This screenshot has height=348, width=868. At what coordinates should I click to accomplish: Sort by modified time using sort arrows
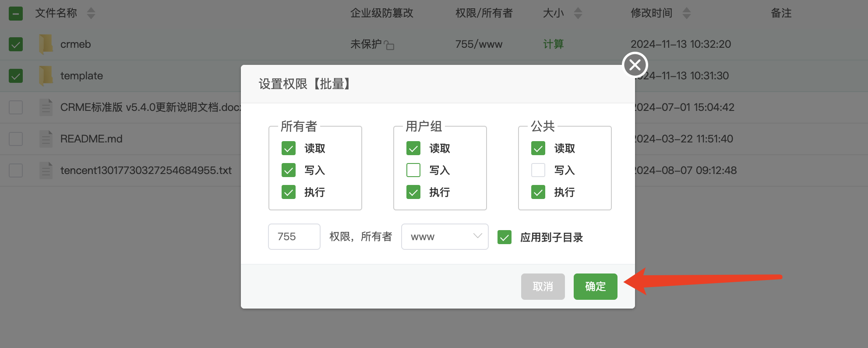[686, 13]
